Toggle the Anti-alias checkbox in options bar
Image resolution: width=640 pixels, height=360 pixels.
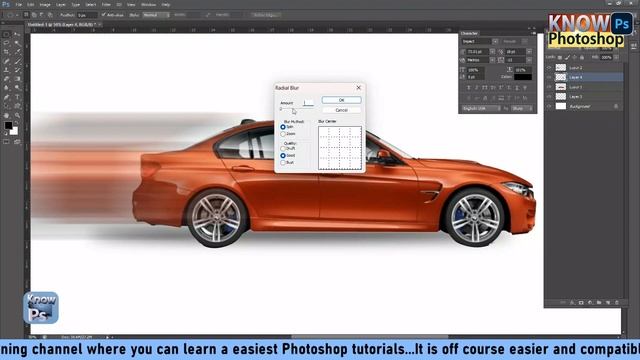point(104,15)
